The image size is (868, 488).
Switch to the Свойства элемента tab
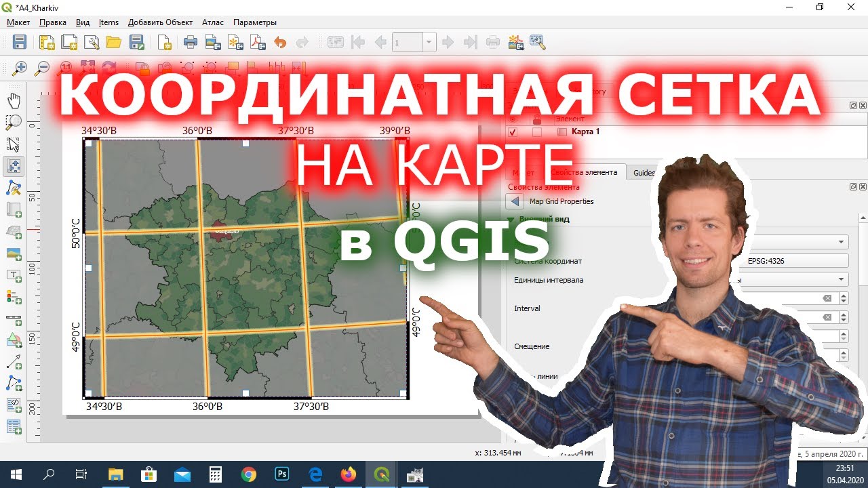click(x=584, y=172)
